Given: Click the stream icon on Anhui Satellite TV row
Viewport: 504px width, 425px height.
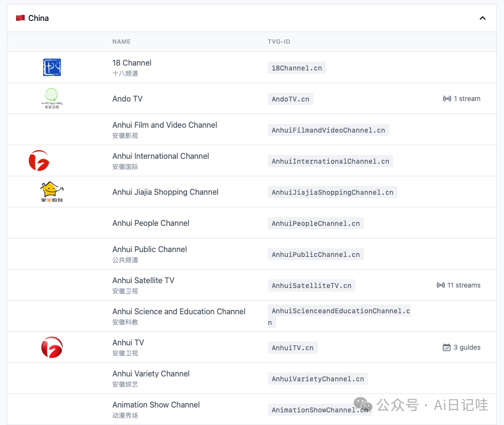Looking at the screenshot, I should [441, 285].
